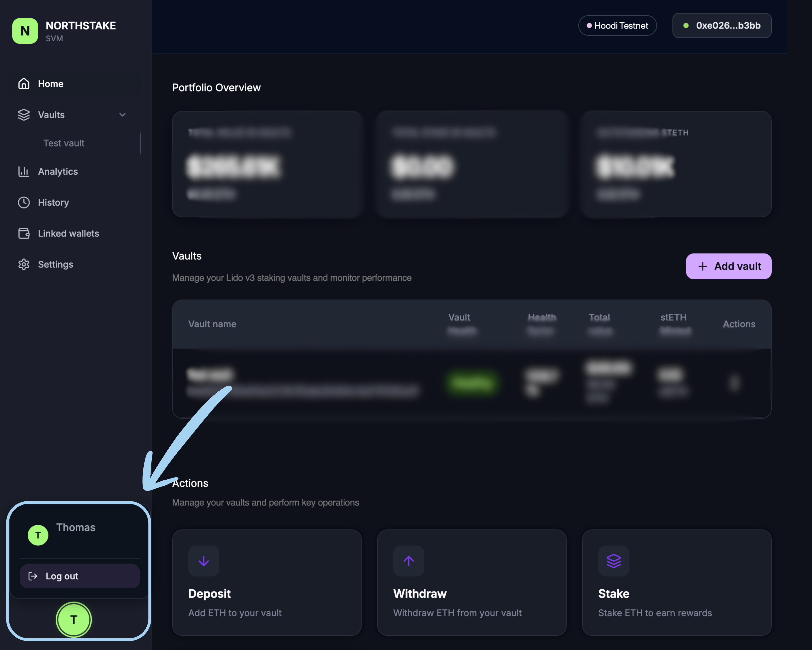
Task: Click the Withdraw up-arrow icon
Action: click(x=409, y=561)
